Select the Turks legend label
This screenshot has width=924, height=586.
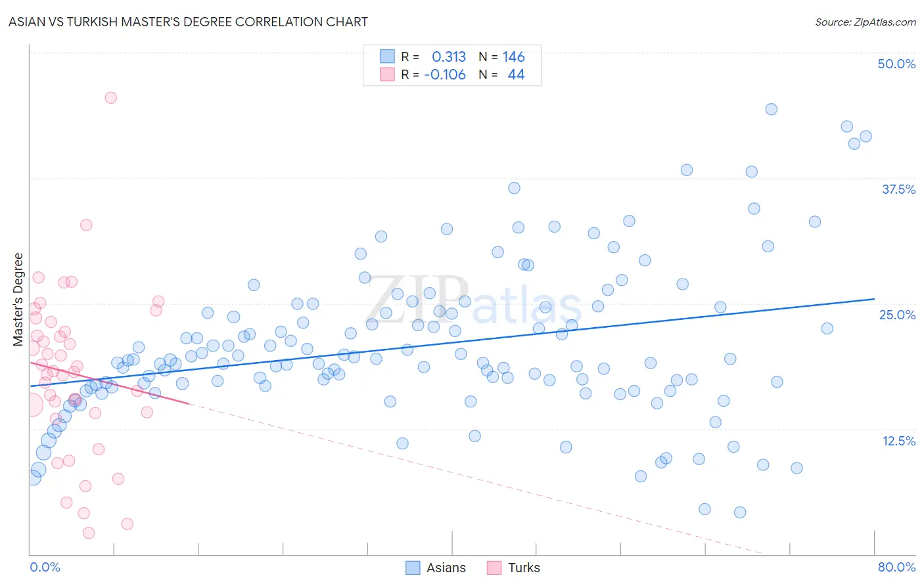[x=524, y=568]
